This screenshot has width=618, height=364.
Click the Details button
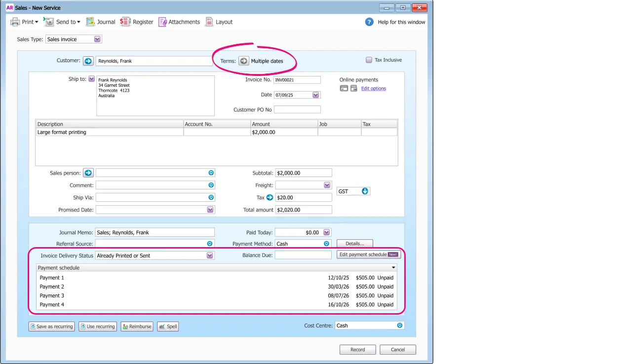[x=354, y=244]
